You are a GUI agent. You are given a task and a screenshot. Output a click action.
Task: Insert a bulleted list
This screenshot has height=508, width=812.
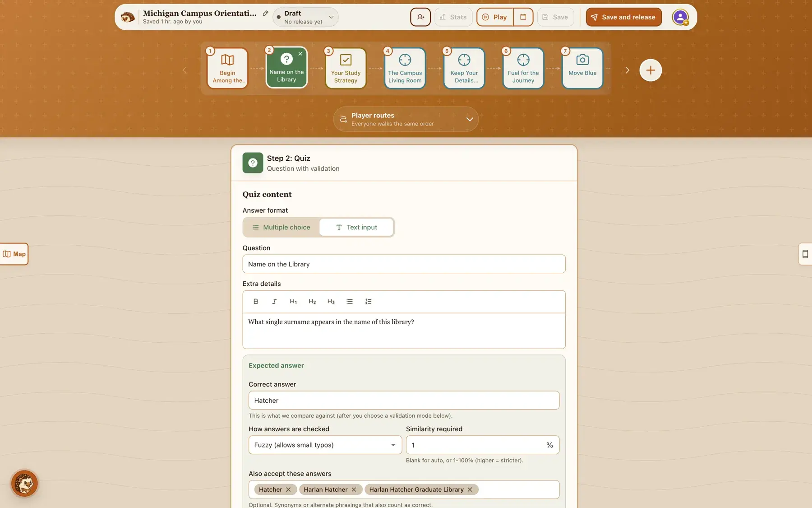(350, 302)
